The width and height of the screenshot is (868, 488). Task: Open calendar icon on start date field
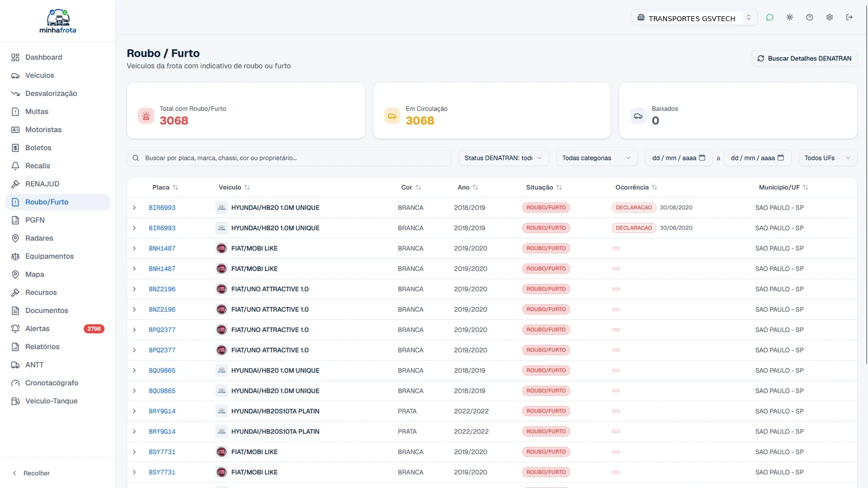point(702,158)
